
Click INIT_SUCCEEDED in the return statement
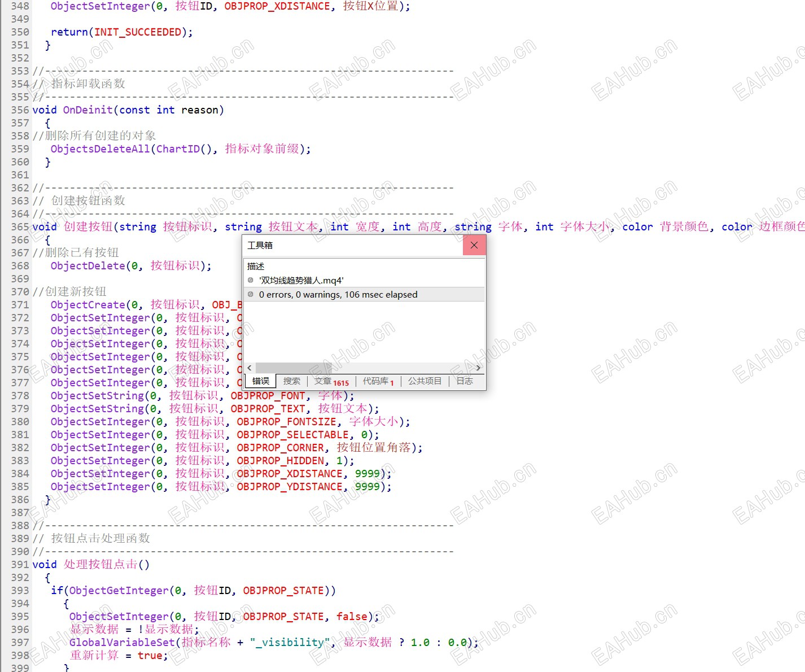click(x=138, y=32)
